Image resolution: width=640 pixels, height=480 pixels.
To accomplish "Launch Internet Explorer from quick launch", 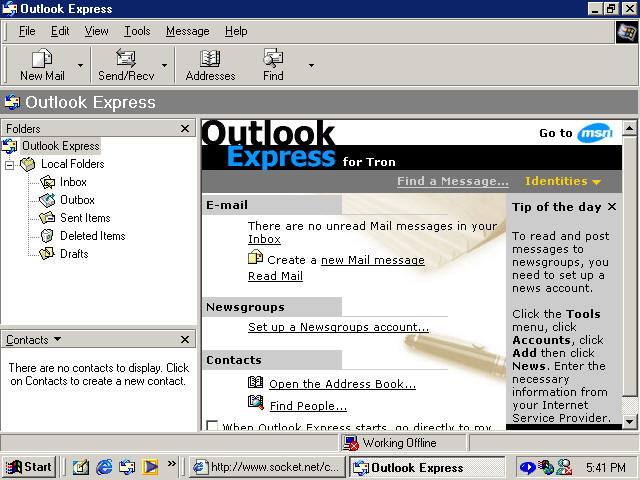I will point(104,467).
